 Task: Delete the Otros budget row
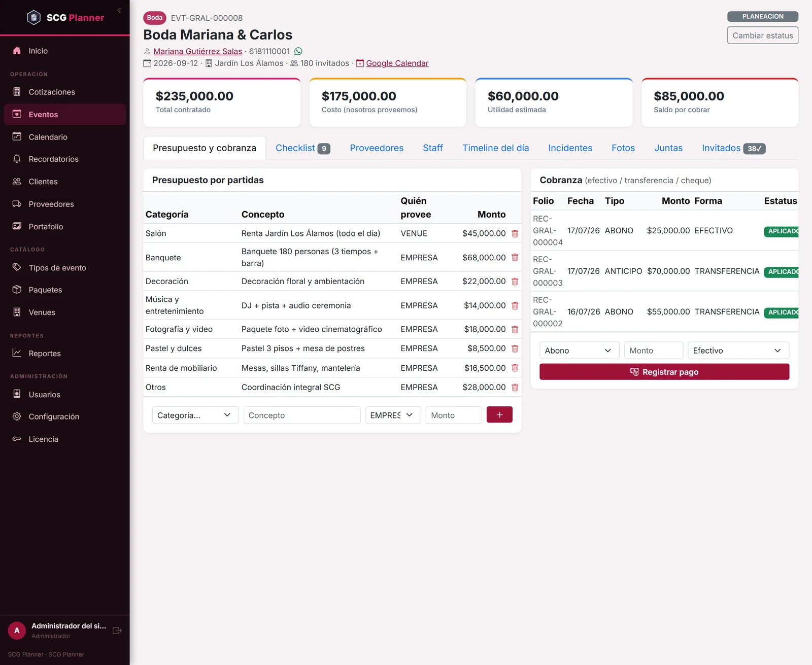515,387
